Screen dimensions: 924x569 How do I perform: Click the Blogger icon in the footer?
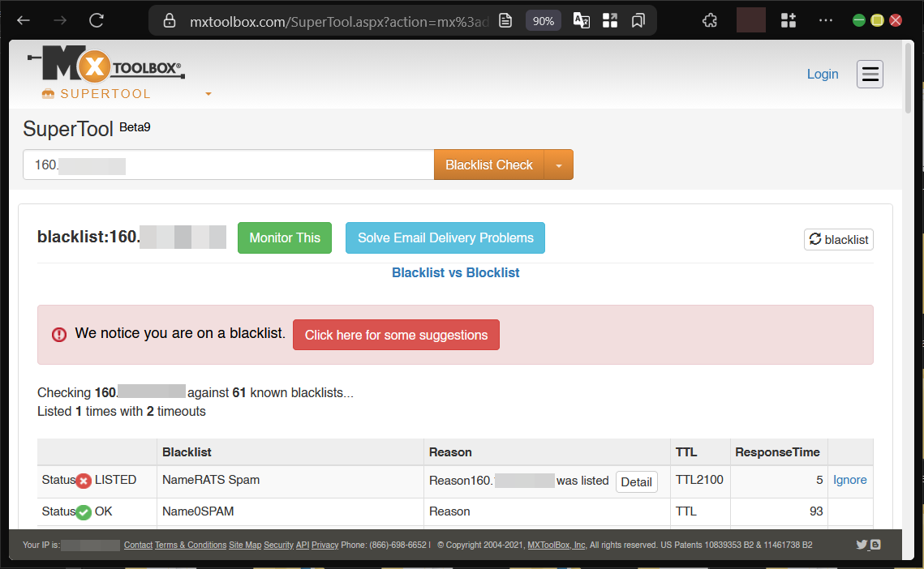pyautogui.click(x=877, y=545)
